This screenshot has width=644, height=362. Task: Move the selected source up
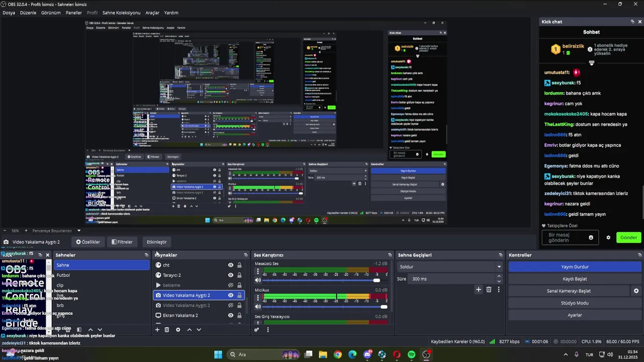point(189,330)
